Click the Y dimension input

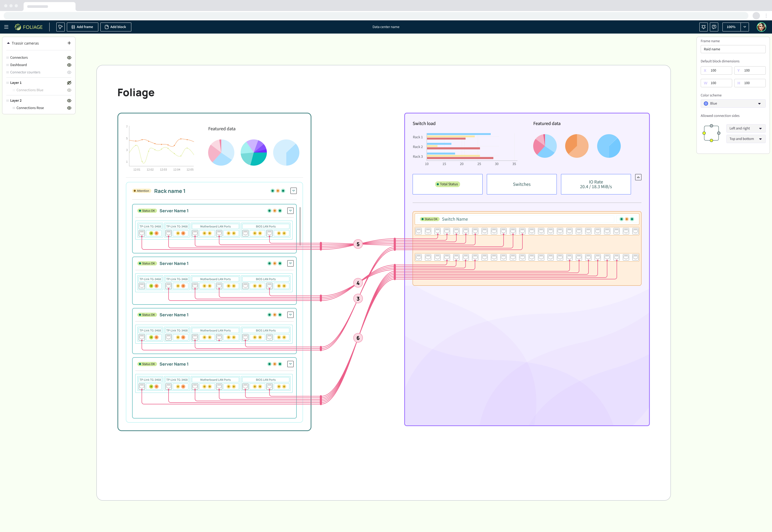[x=750, y=70]
